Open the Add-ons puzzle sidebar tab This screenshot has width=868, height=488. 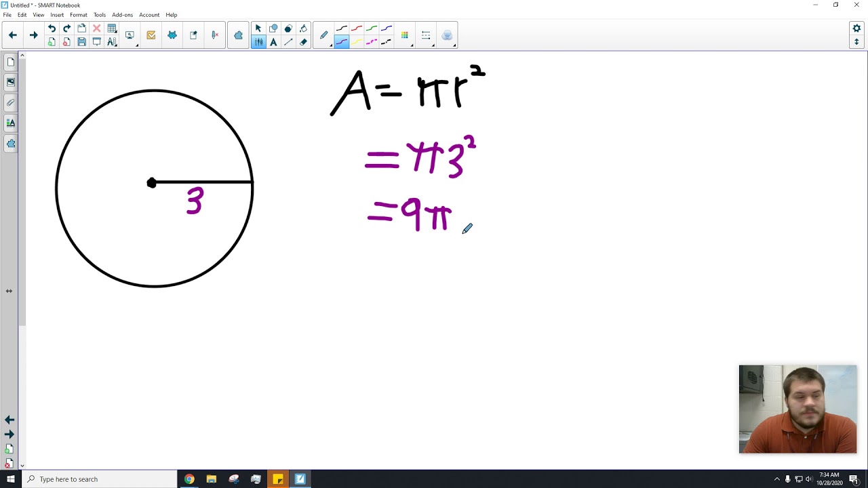click(x=11, y=144)
